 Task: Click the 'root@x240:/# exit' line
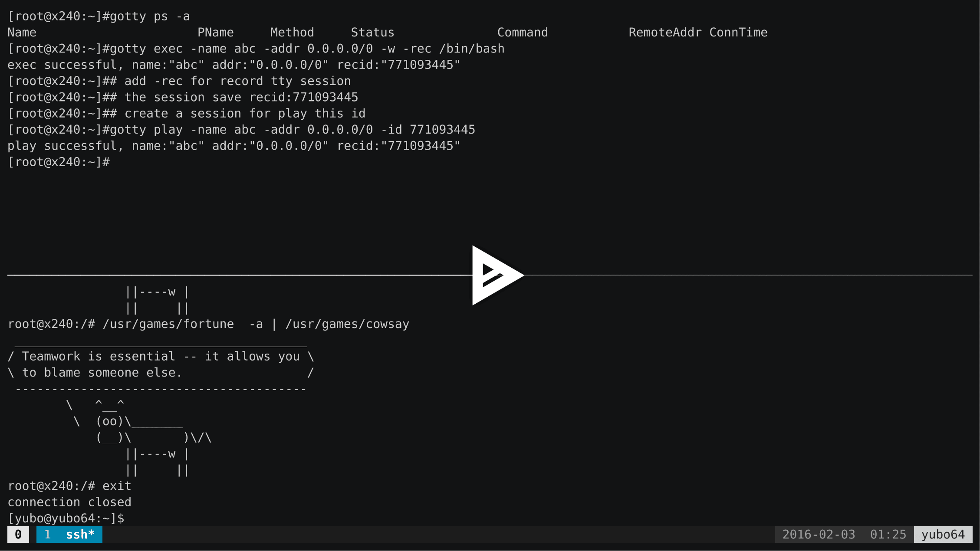(x=69, y=486)
